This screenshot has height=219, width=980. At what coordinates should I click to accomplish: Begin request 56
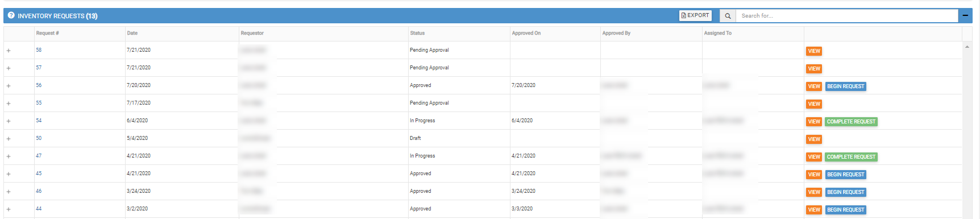coord(845,86)
